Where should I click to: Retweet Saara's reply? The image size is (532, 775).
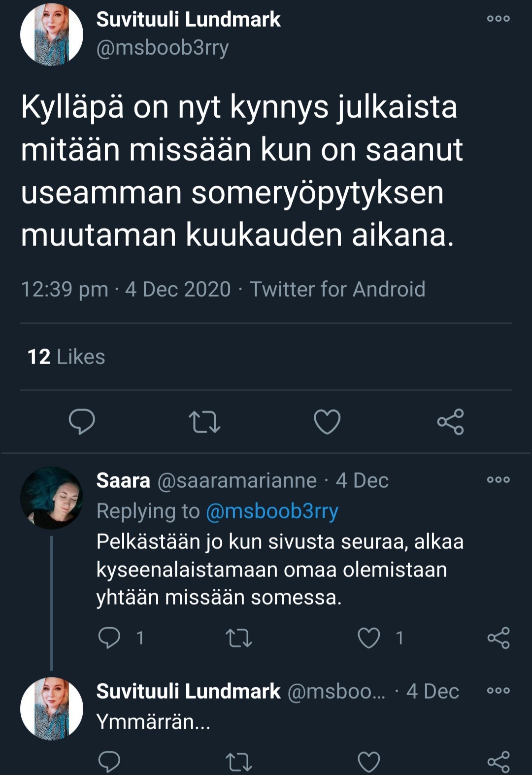(239, 638)
